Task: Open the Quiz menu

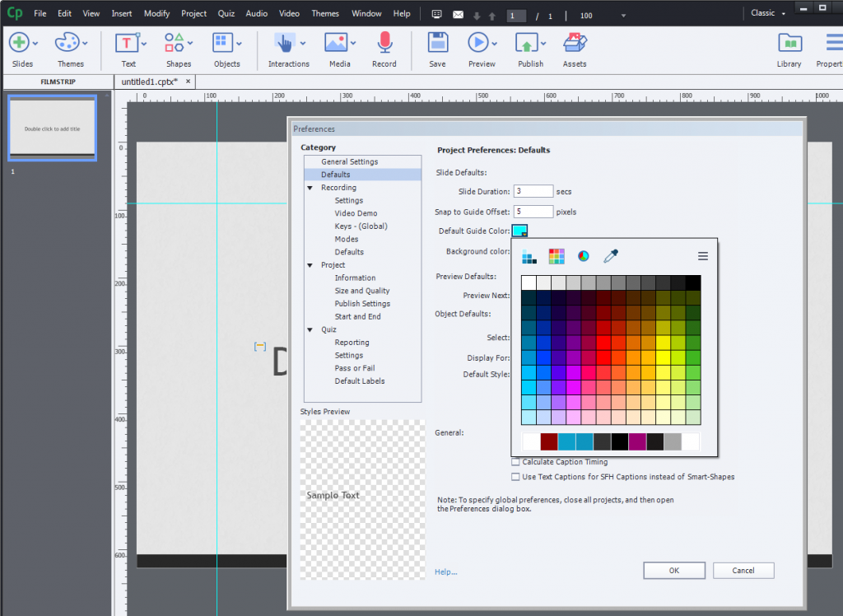Action: 226,13
